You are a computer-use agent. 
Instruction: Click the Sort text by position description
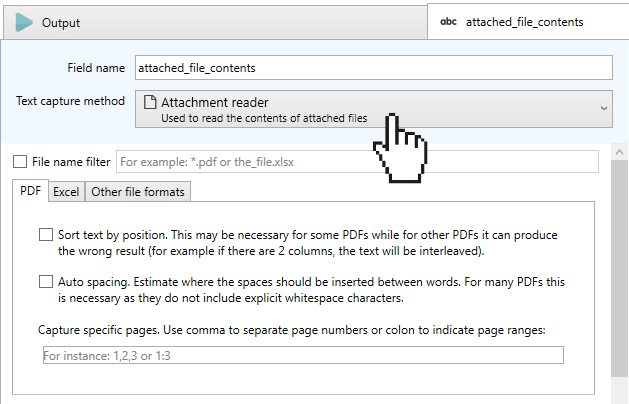[308, 243]
